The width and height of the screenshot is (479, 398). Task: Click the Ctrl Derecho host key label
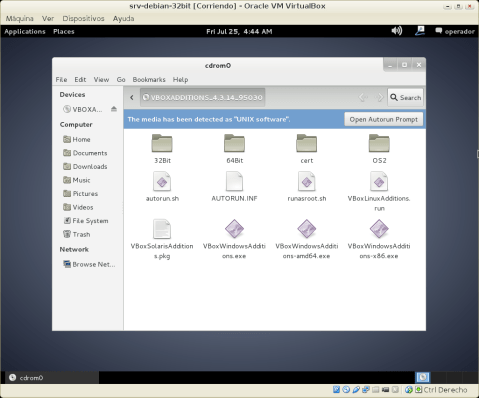[445, 390]
